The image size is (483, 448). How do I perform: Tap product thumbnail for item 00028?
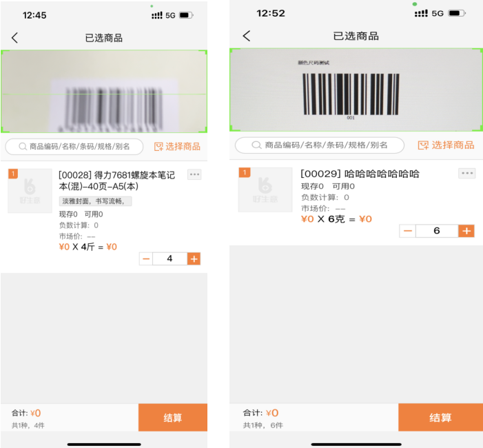tap(30, 191)
